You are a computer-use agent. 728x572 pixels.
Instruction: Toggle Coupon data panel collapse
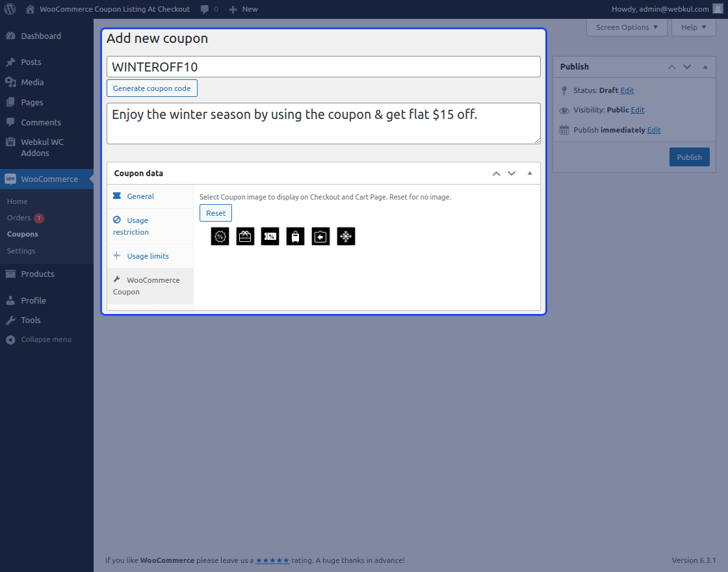click(x=530, y=173)
